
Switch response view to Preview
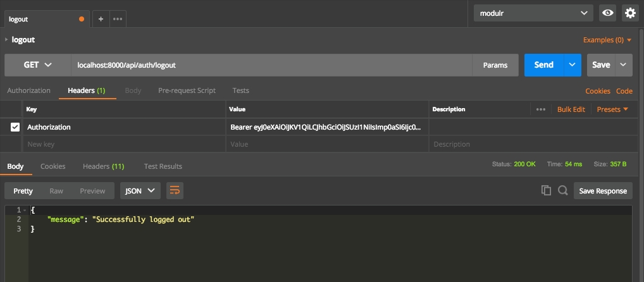pyautogui.click(x=92, y=191)
